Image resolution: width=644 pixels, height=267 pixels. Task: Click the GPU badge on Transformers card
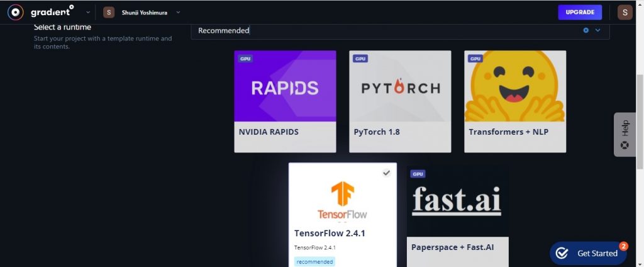(475, 59)
